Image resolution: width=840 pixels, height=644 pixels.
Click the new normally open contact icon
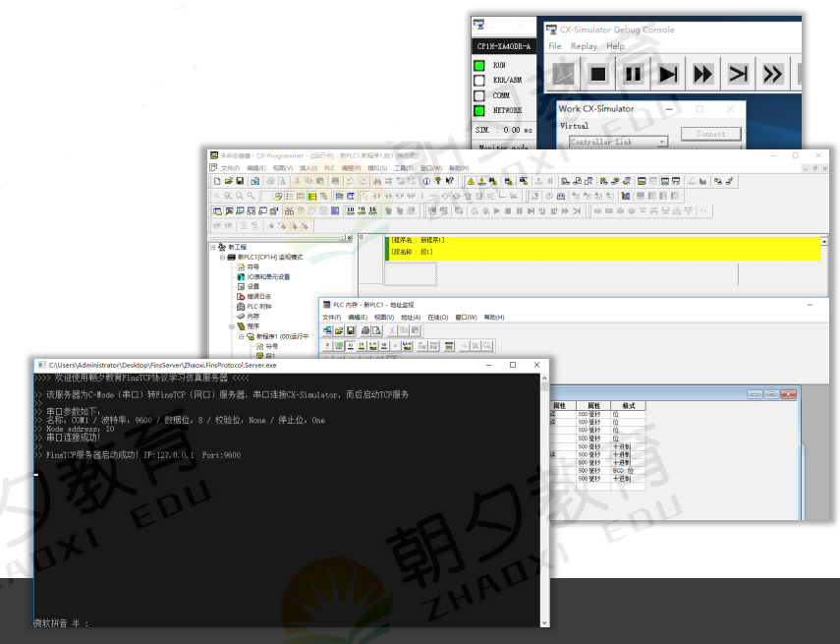tap(376, 197)
